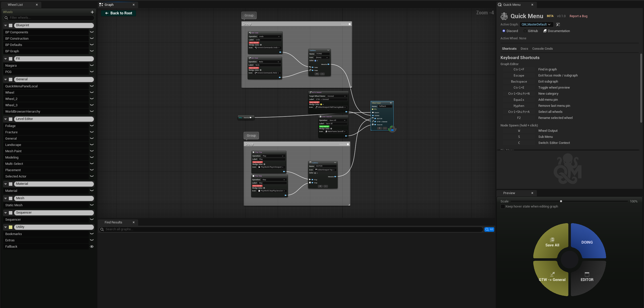
Task: Click the open-in-external-window icon beside Active Graph
Action: (558, 24)
